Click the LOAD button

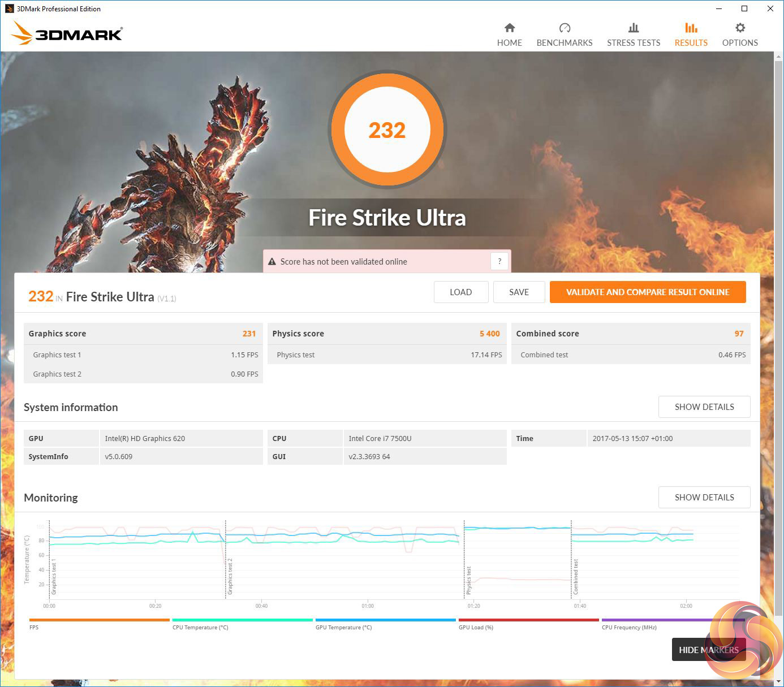pos(460,292)
